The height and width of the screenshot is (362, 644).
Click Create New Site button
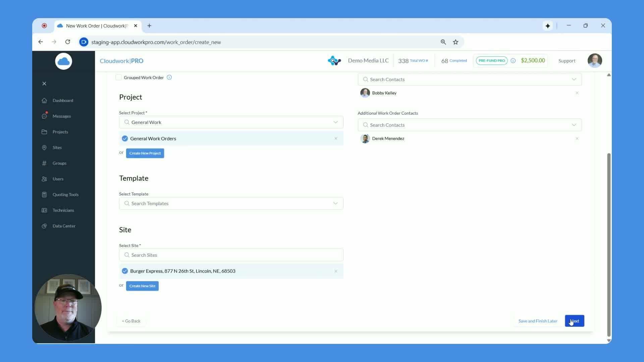[142, 286]
